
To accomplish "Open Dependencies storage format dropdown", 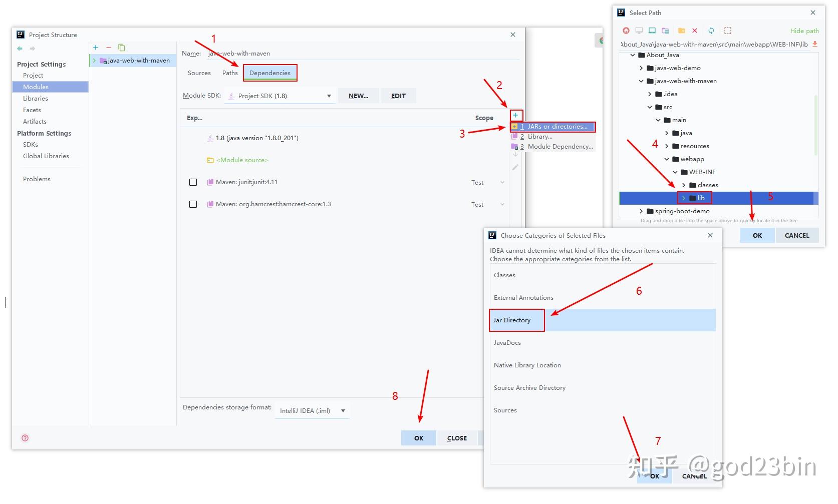I will click(312, 411).
